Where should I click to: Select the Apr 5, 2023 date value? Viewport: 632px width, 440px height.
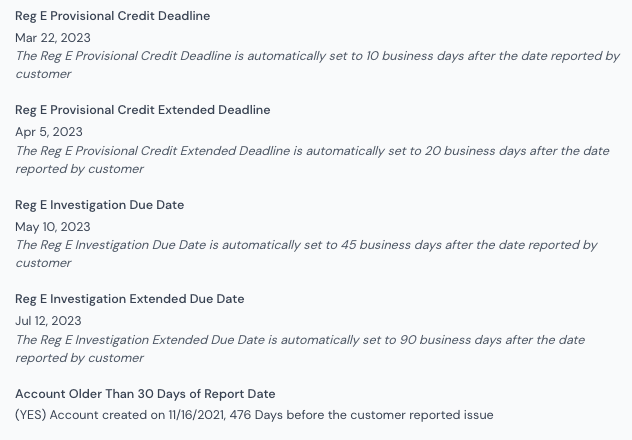point(49,132)
